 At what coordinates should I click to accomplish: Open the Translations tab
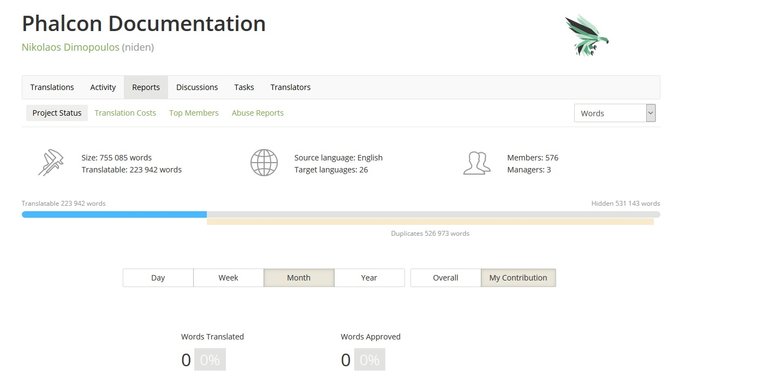(52, 87)
